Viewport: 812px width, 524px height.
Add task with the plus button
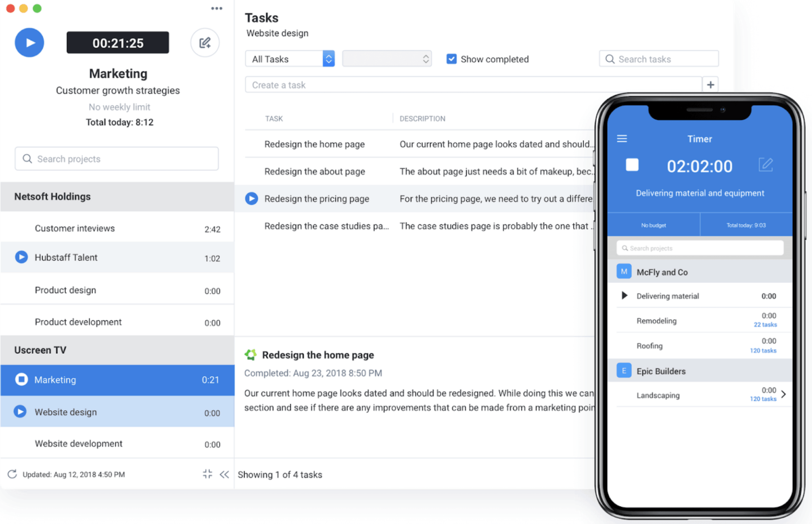[710, 85]
